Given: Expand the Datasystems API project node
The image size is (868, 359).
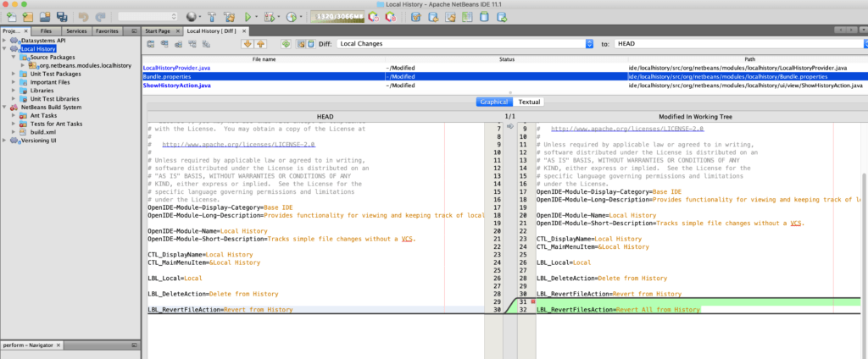Looking at the screenshot, I should click(x=4, y=40).
